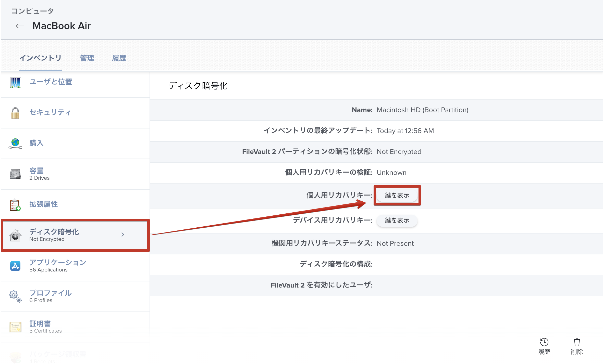Click the gears icon for プロファイル
Screen dimensions: 603x364
pyautogui.click(x=15, y=296)
